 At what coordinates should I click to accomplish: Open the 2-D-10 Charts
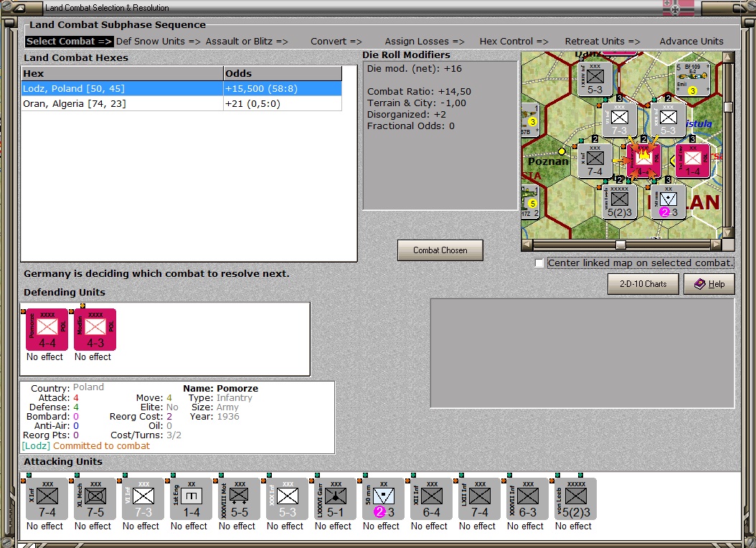pos(643,284)
